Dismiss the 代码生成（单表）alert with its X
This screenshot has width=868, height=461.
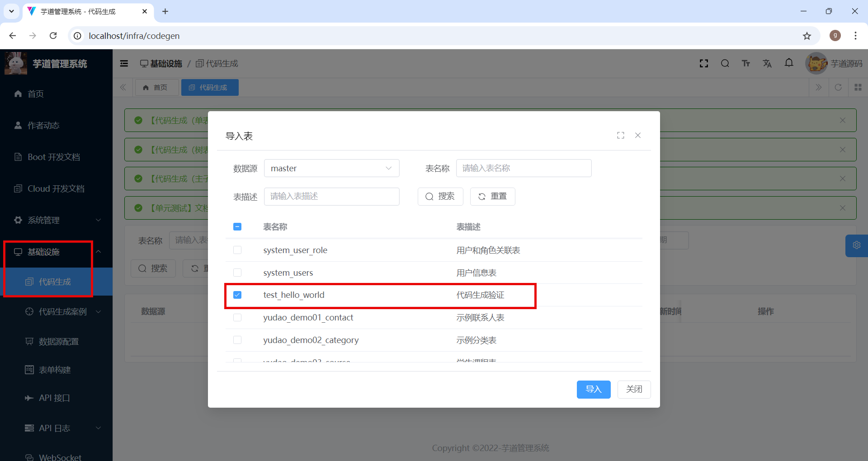tap(842, 120)
